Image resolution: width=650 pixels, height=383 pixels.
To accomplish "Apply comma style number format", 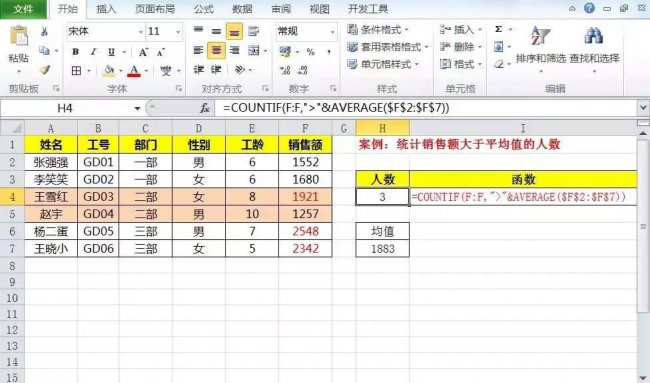I will coord(329,52).
